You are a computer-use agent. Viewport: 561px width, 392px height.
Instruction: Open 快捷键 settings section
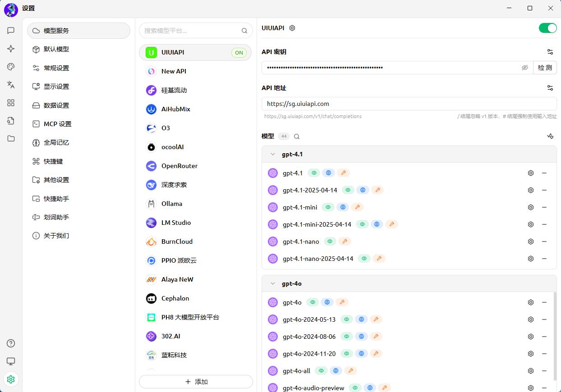coord(78,161)
